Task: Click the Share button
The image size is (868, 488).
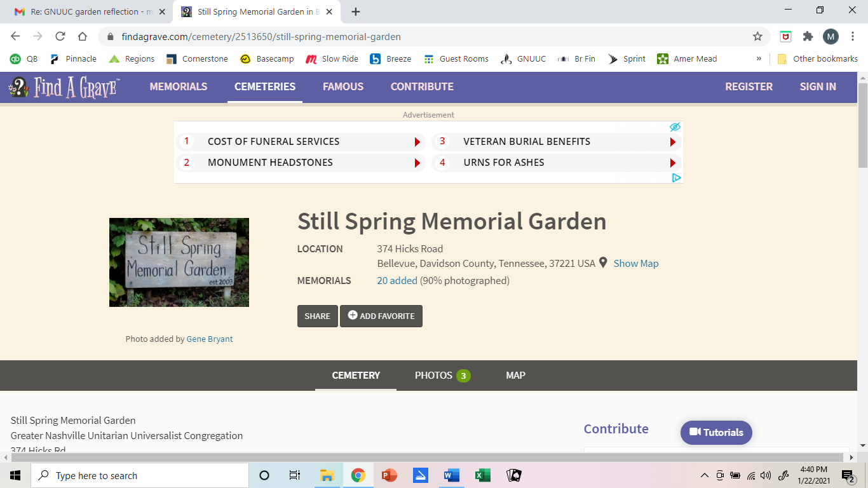Action: (317, 316)
